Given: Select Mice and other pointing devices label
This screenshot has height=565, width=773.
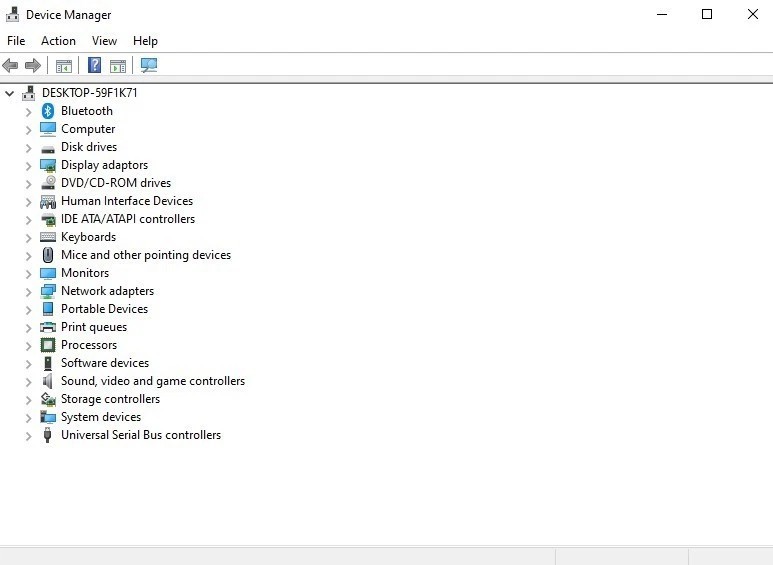Looking at the screenshot, I should pyautogui.click(x=146, y=255).
